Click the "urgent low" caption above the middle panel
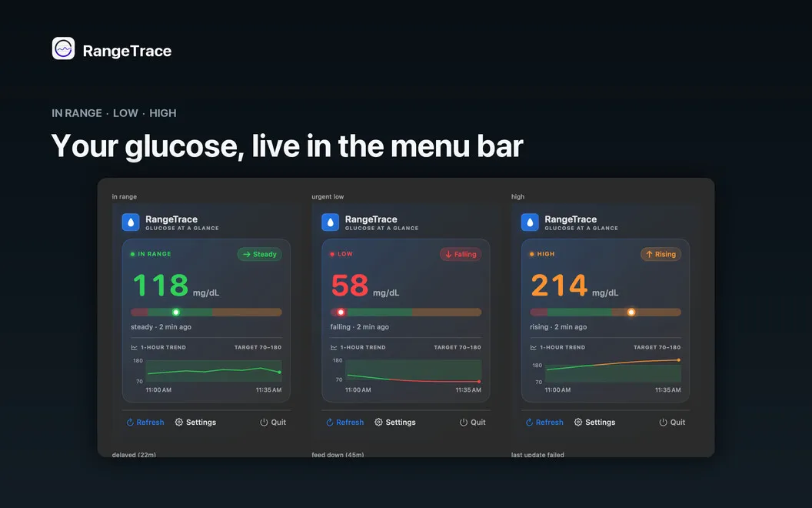This screenshot has width=812, height=508. click(x=328, y=196)
